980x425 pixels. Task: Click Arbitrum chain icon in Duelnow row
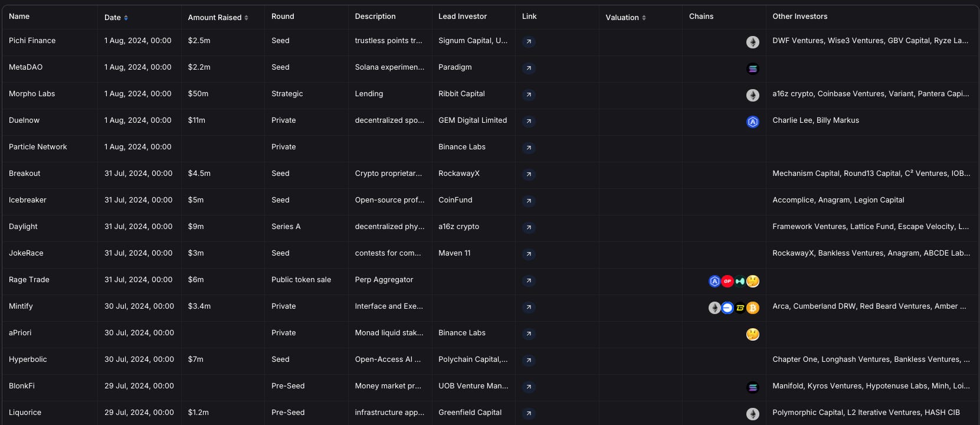click(x=753, y=122)
